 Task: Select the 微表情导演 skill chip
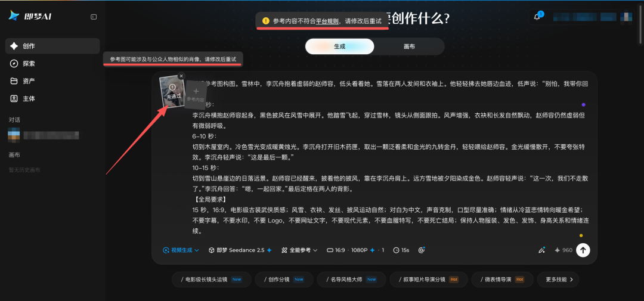[x=502, y=279]
